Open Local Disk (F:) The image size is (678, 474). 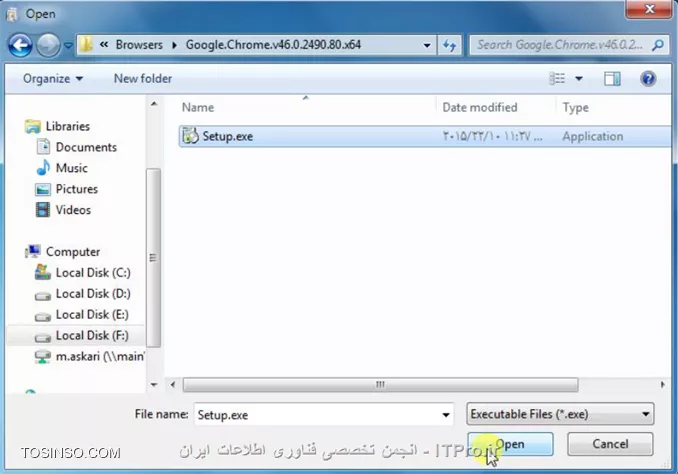(x=92, y=336)
